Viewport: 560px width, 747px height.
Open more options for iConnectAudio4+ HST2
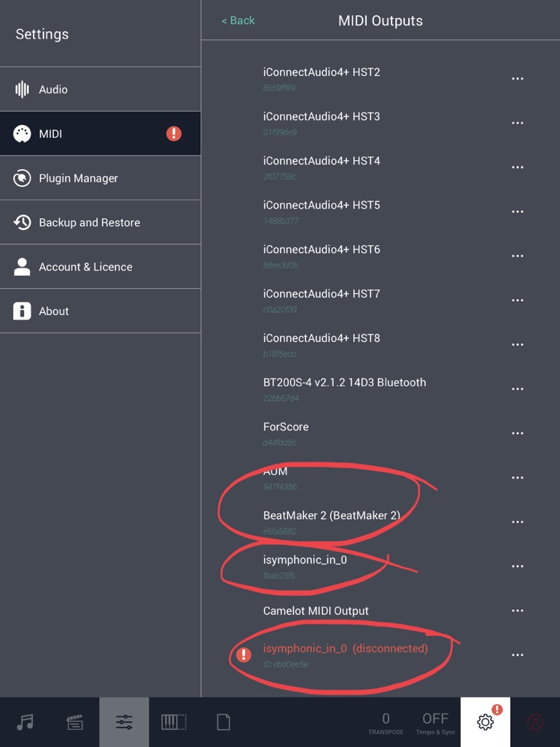pyautogui.click(x=518, y=79)
